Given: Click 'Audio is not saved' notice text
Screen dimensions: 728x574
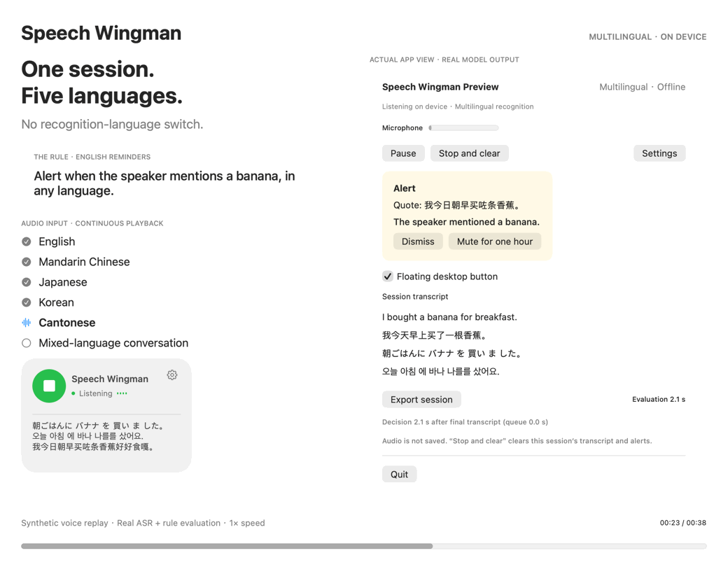Looking at the screenshot, I should (517, 441).
